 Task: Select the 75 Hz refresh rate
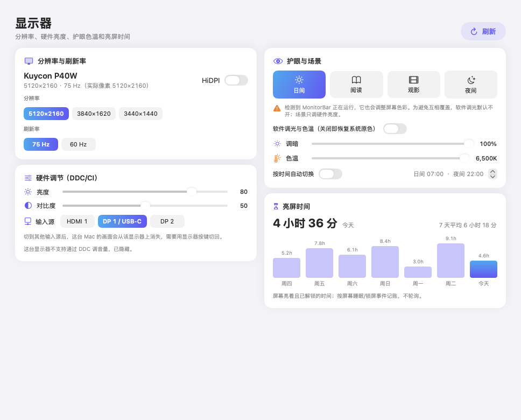[x=41, y=144]
